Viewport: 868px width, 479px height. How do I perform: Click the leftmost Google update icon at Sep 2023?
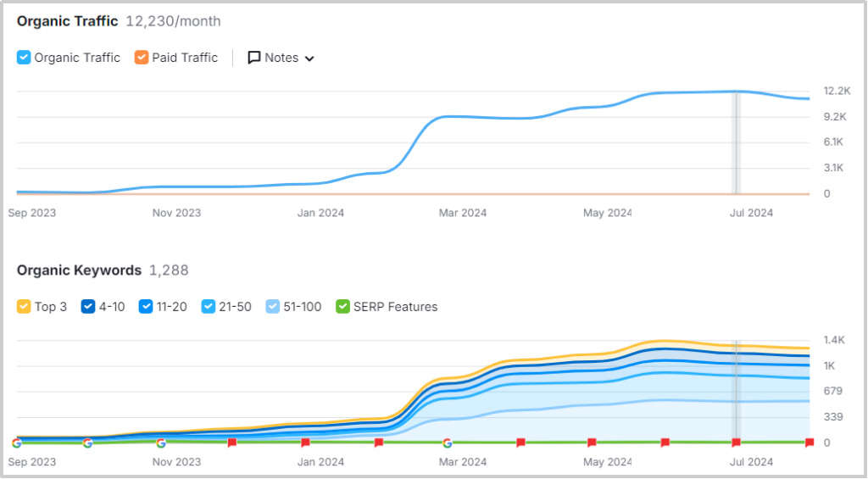(x=17, y=442)
